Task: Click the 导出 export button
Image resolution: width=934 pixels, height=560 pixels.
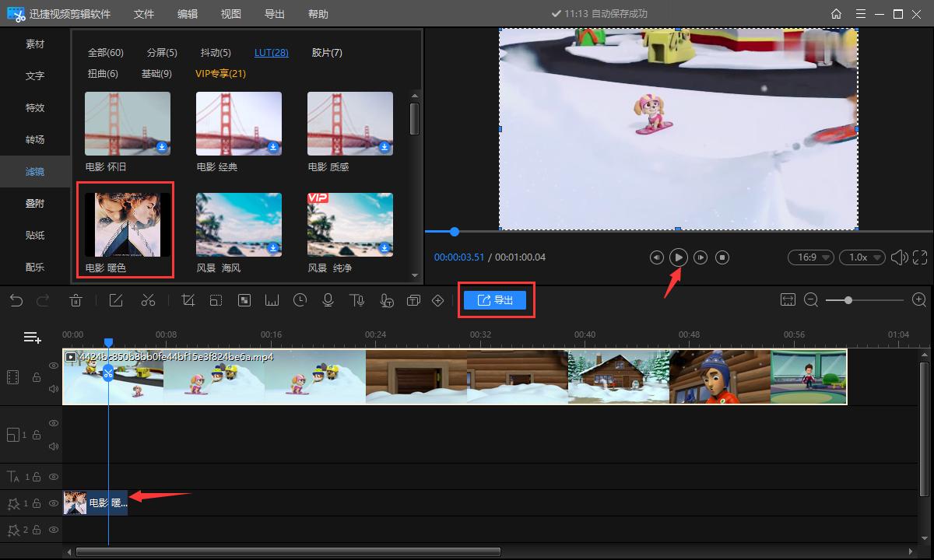Action: (495, 300)
